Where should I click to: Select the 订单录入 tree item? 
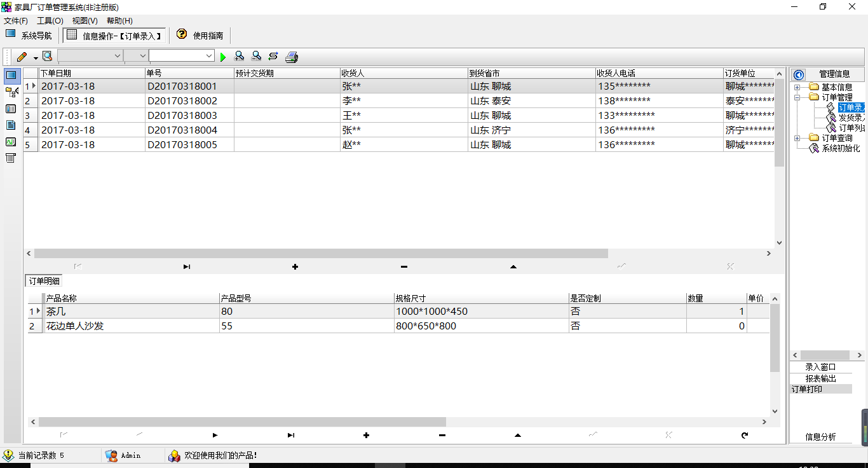tap(851, 107)
